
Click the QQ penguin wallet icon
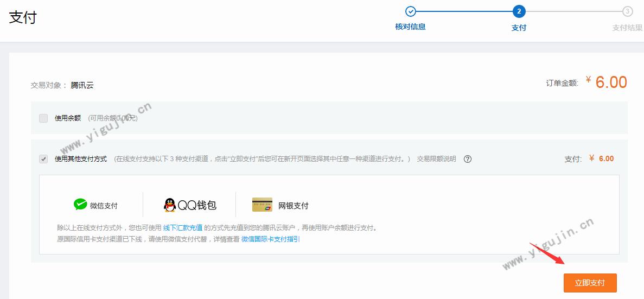click(x=170, y=205)
